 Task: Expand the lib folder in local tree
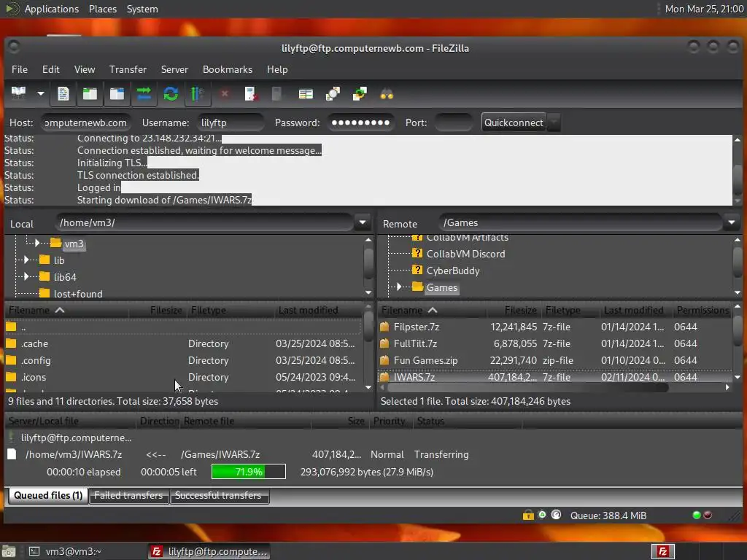[x=26, y=260]
